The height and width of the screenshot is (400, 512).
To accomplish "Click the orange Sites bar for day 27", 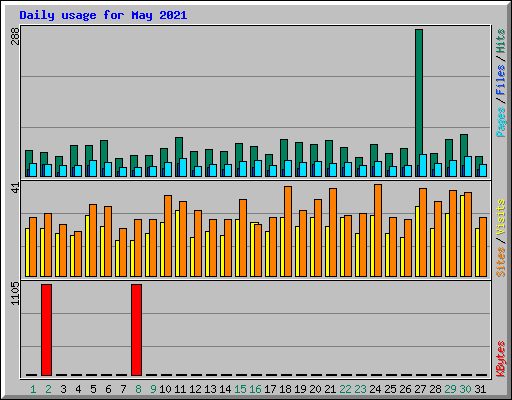I will [423, 232].
